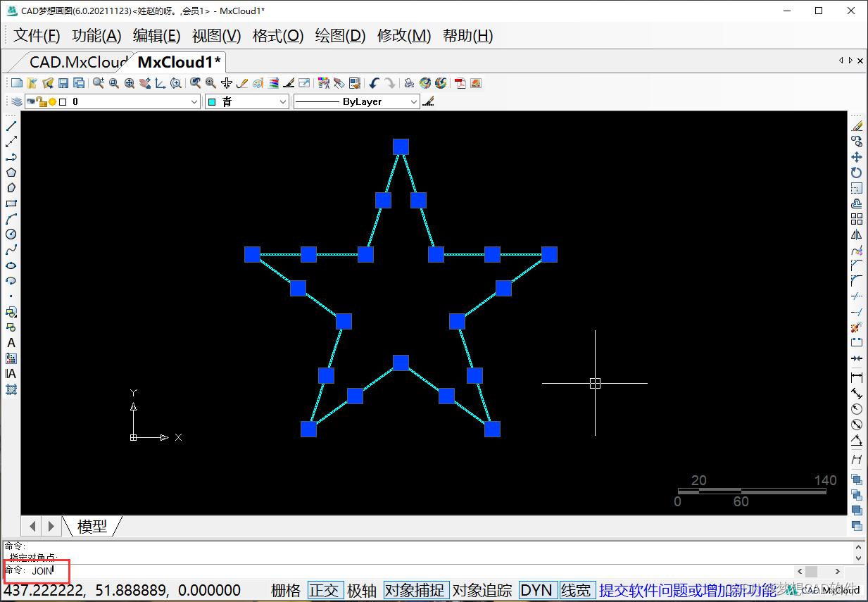Viewport: 868px width, 602px height.
Task: Click the Undo arrow icon
Action: coord(374,83)
